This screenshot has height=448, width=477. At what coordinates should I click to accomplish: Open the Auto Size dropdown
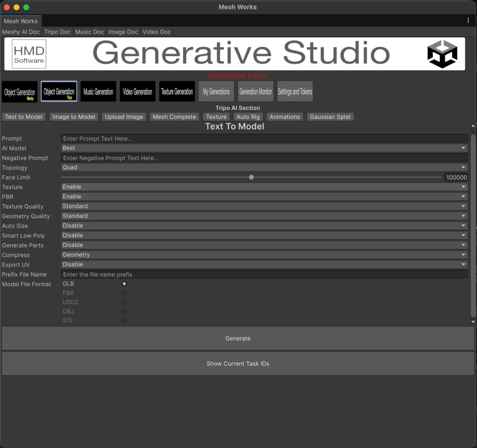click(x=264, y=226)
